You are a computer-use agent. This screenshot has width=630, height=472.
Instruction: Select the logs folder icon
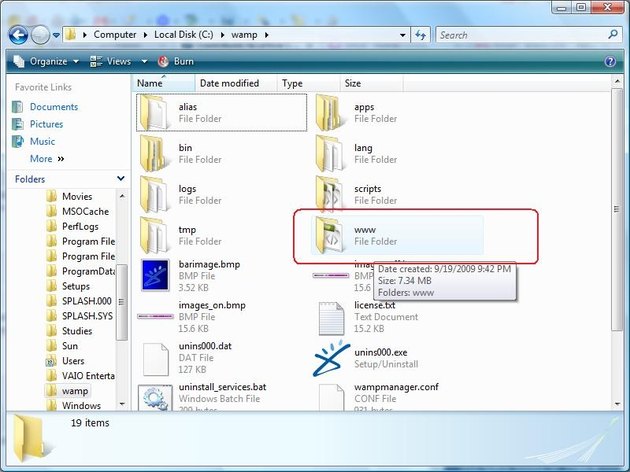pyautogui.click(x=153, y=195)
